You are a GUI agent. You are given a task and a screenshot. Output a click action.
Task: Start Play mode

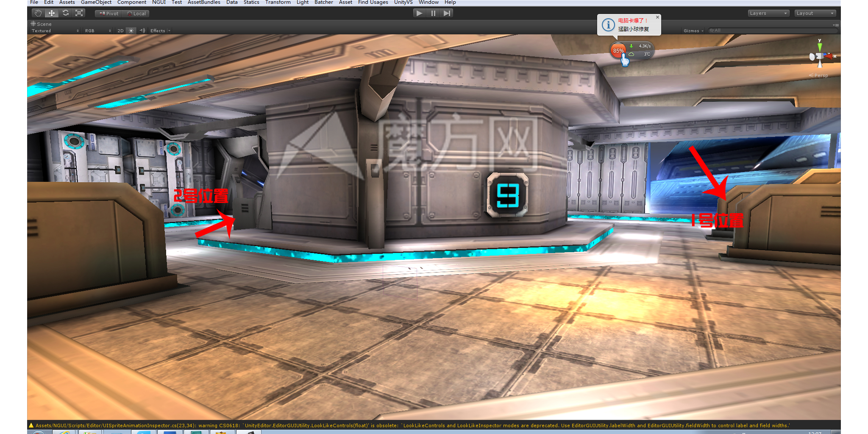click(x=419, y=13)
